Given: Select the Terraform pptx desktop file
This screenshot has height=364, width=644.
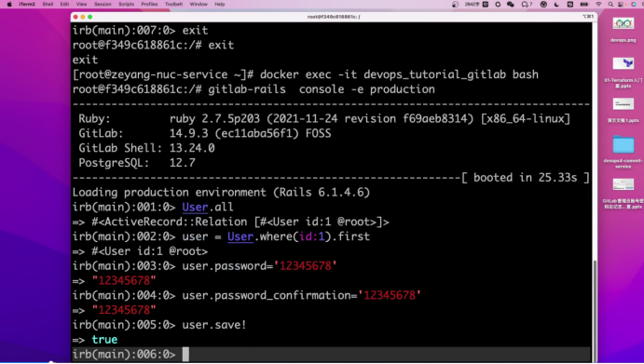Looking at the screenshot, I should click(623, 73).
